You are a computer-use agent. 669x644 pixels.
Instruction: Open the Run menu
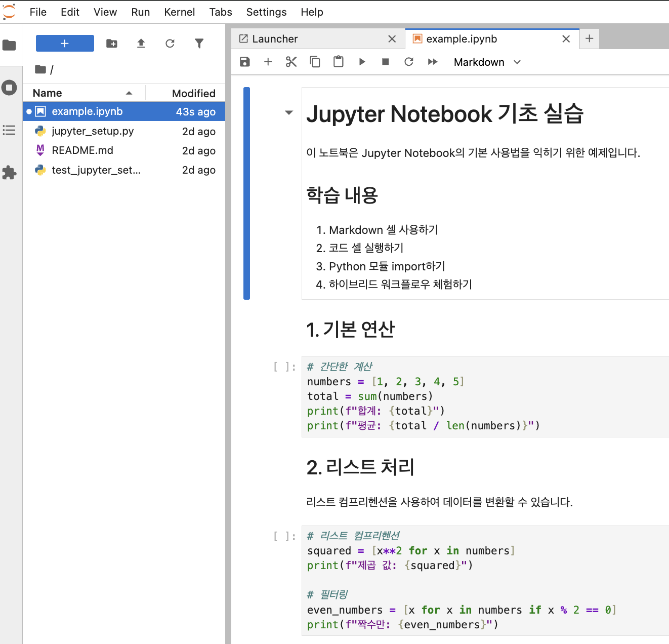coord(141,12)
